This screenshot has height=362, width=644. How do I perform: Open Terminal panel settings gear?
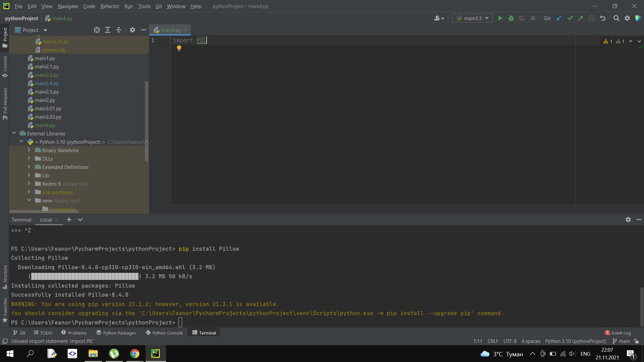coord(628,220)
